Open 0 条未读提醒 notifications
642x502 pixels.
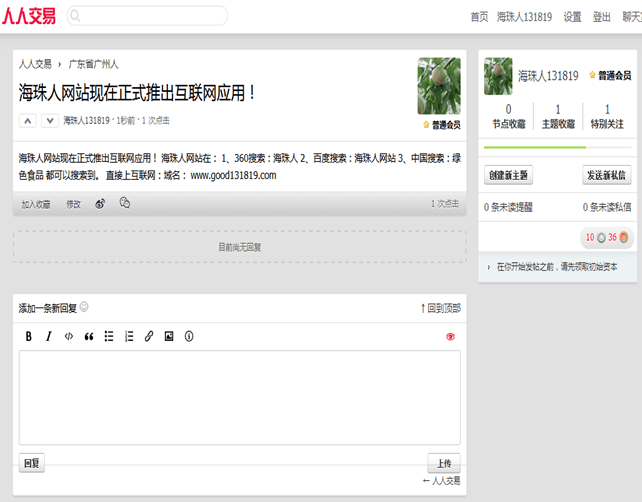(x=508, y=207)
